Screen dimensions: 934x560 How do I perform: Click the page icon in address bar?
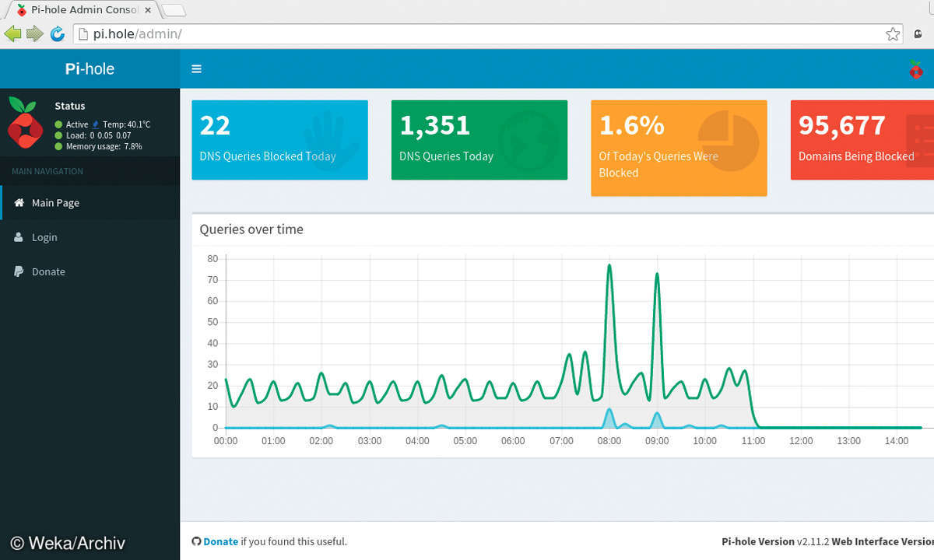pyautogui.click(x=83, y=34)
